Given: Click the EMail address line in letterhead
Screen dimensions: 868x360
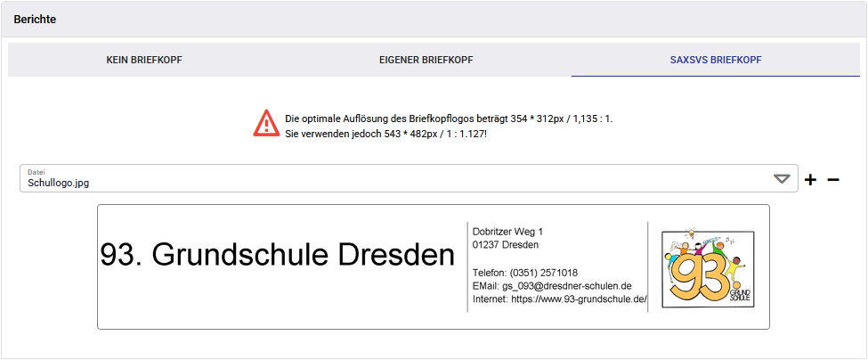Looking at the screenshot, I should [x=552, y=286].
